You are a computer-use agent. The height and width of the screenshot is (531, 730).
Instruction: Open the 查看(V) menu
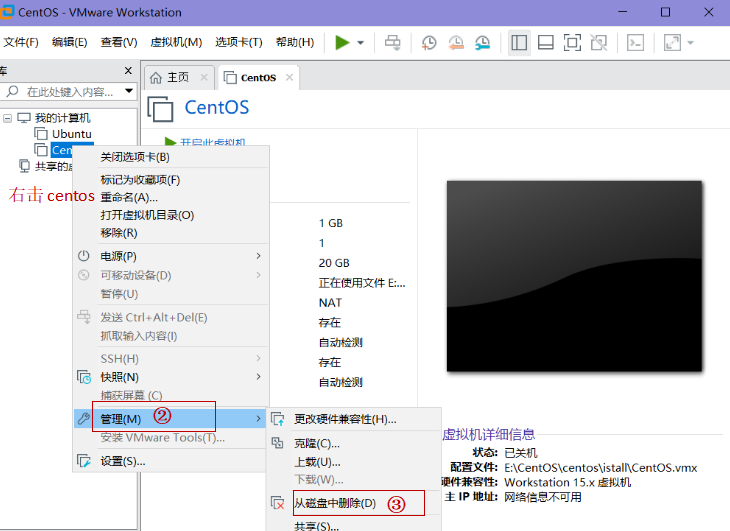click(x=119, y=42)
